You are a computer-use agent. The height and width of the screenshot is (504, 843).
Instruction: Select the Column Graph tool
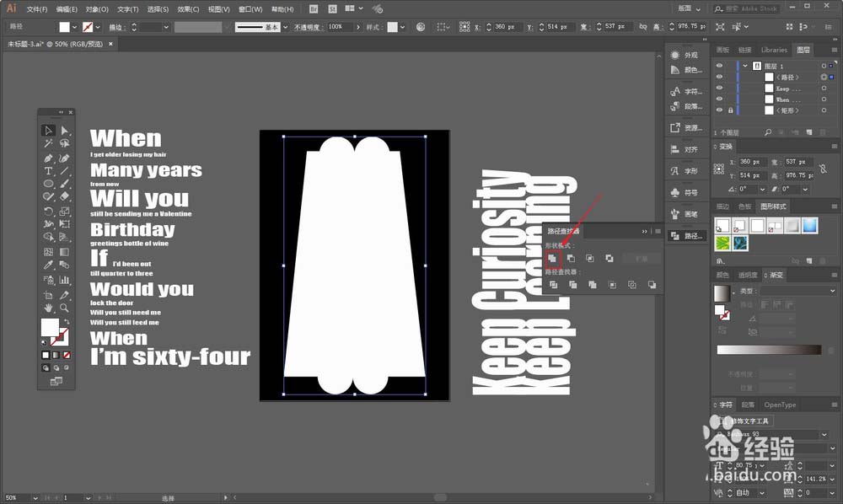pos(65,280)
